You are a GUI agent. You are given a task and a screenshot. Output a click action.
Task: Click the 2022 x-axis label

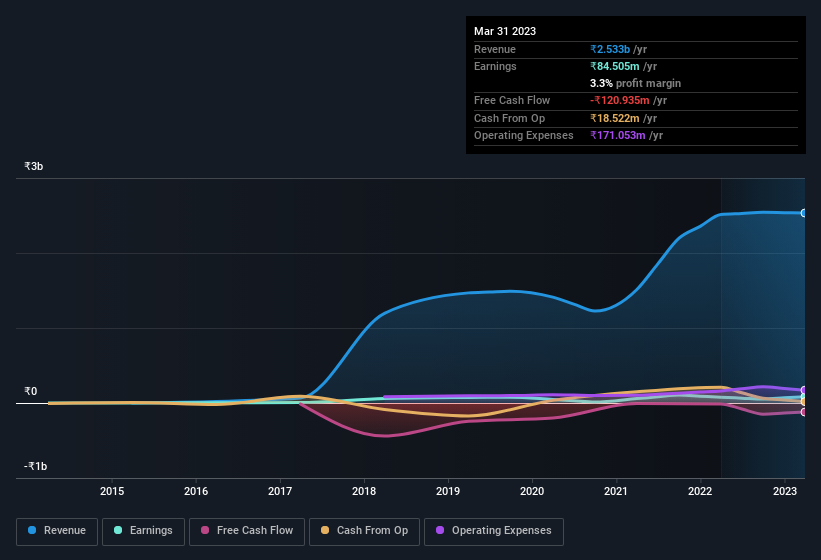point(700,491)
